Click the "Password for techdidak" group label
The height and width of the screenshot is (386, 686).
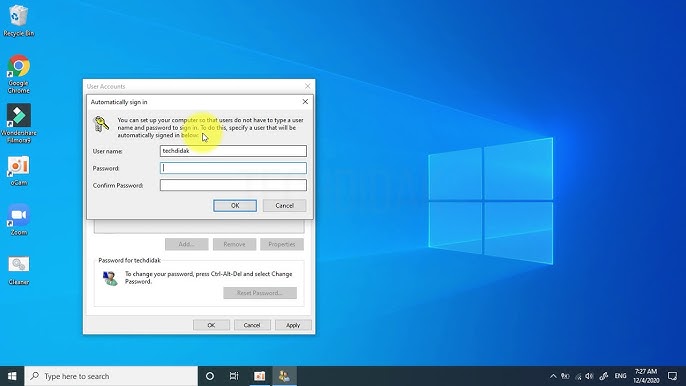(x=130, y=260)
